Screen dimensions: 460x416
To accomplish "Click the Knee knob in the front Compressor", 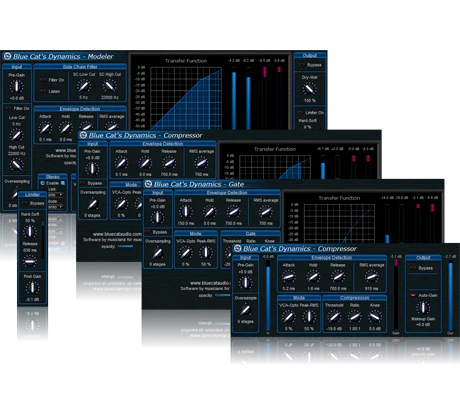I will (375, 317).
